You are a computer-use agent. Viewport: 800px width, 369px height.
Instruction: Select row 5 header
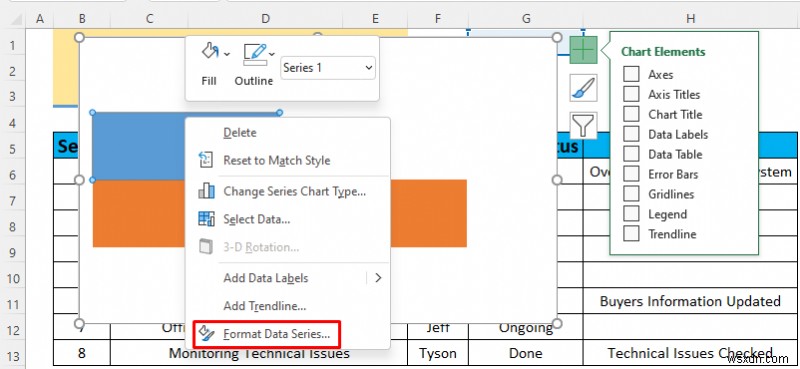click(12, 148)
